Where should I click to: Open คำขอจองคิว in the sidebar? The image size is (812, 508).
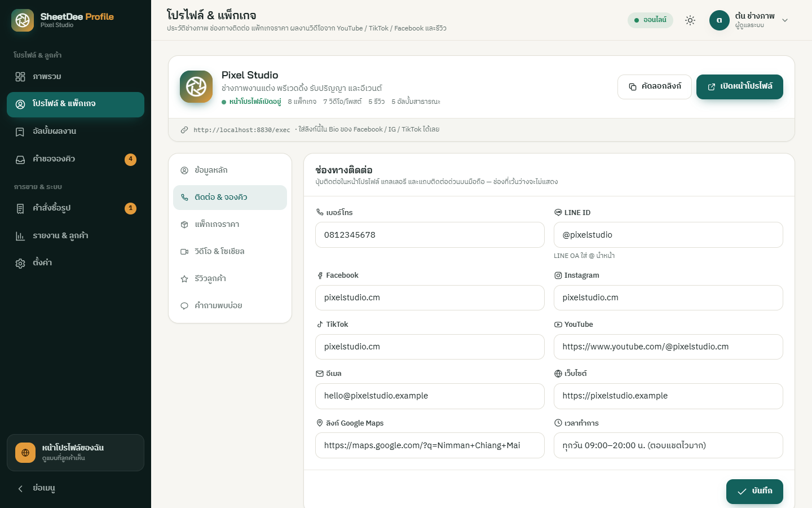(76, 159)
